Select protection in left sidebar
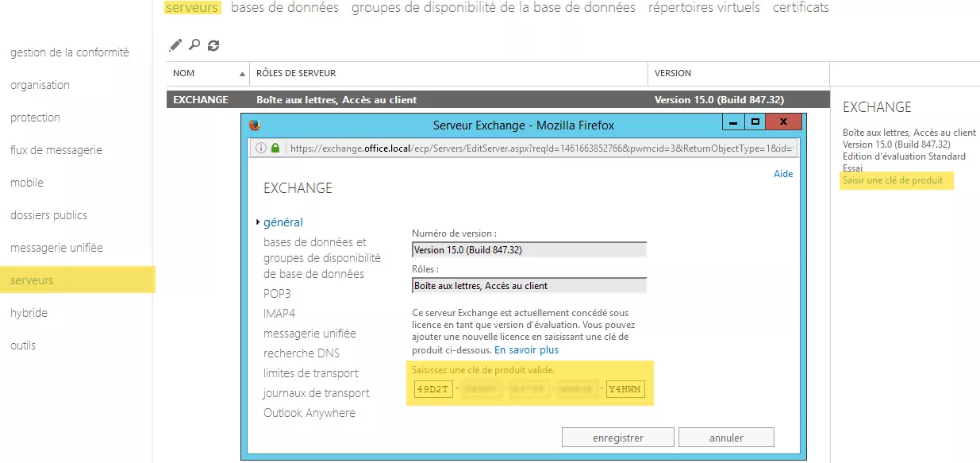 pyautogui.click(x=35, y=118)
